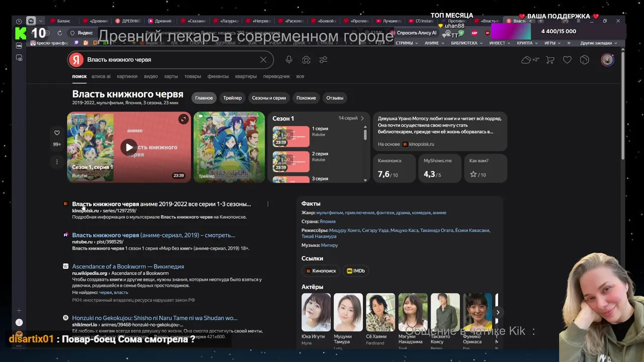Open a new browser tab
The image size is (644, 362).
541,21
